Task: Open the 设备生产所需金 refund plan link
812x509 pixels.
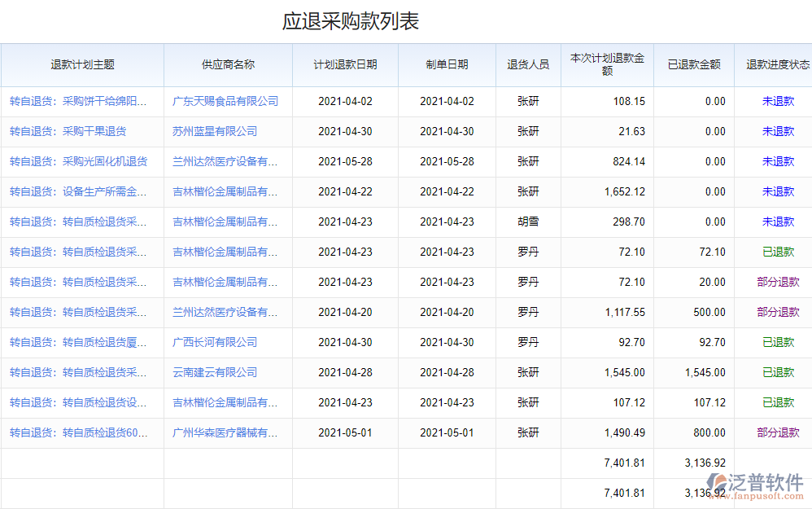Action: click(78, 192)
